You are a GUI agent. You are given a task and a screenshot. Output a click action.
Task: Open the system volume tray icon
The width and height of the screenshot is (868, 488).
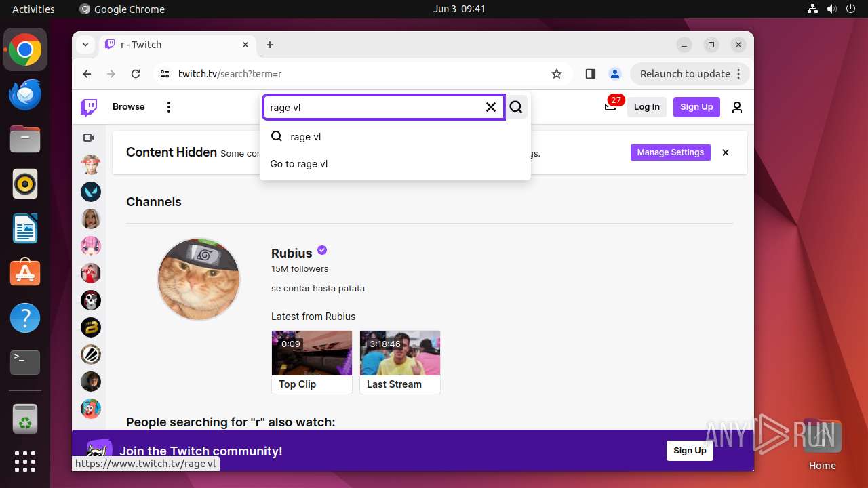[x=832, y=9]
